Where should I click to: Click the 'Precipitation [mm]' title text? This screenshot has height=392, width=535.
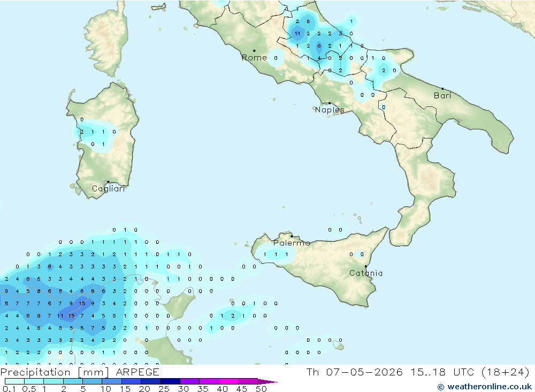(55, 372)
